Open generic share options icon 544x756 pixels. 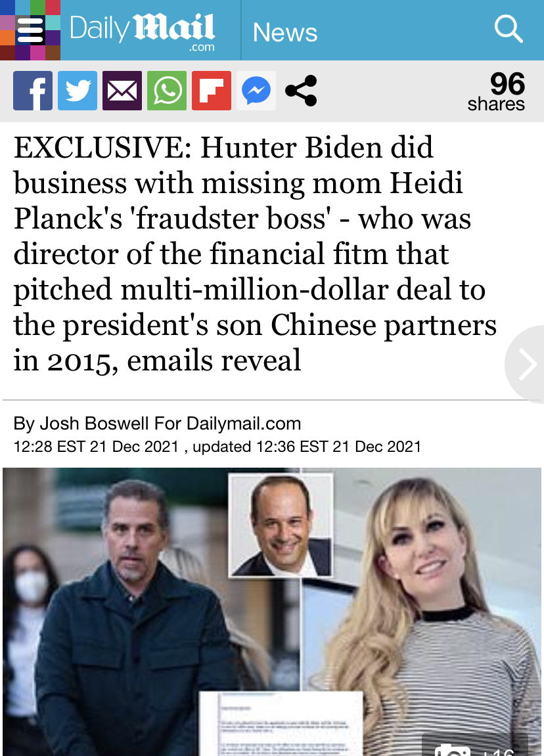click(x=301, y=91)
